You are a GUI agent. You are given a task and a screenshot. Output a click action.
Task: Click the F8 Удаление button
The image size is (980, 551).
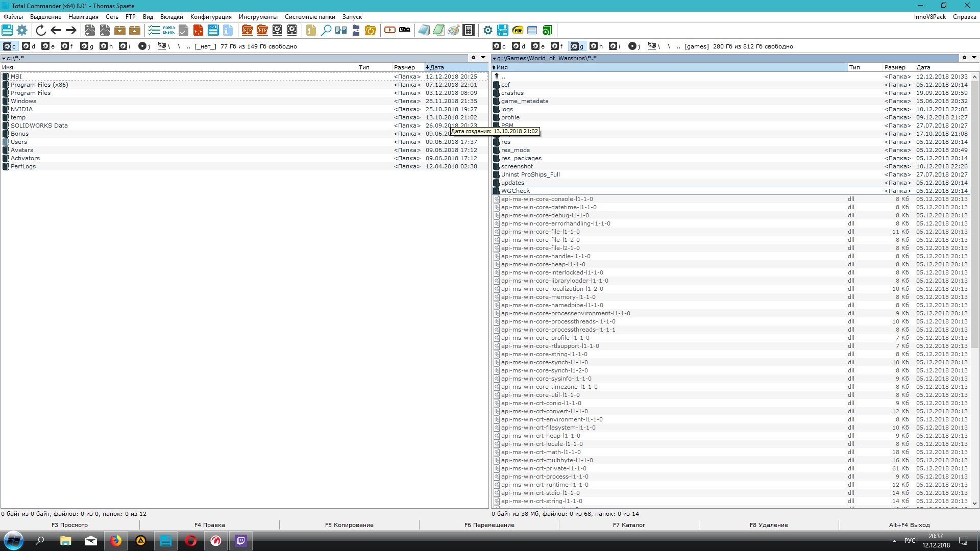[769, 525]
